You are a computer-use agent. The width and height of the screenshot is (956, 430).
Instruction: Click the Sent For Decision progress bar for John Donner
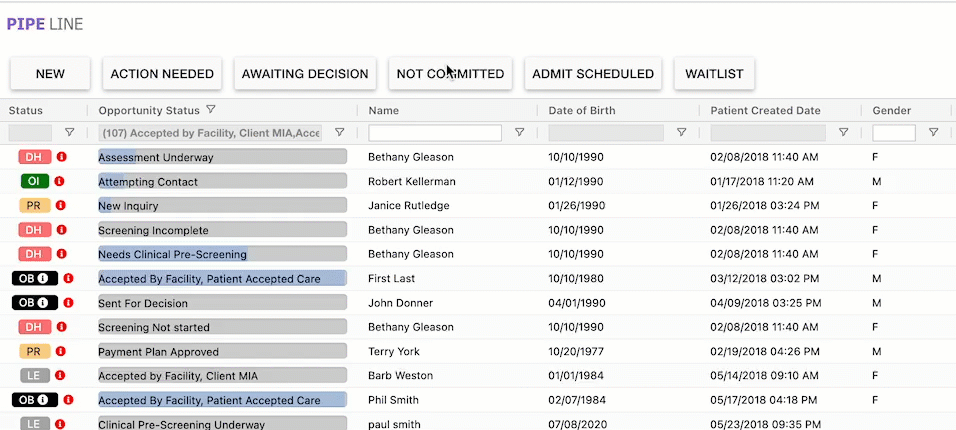(x=222, y=302)
